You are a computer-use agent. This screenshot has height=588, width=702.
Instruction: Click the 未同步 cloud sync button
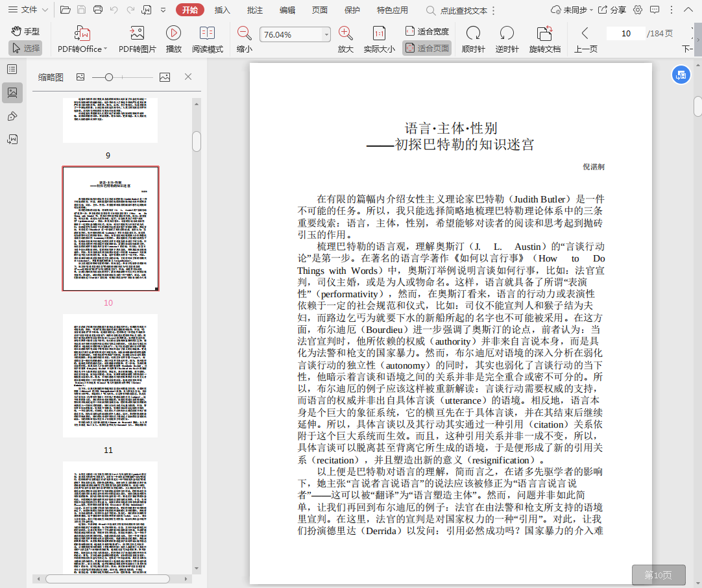[572, 10]
